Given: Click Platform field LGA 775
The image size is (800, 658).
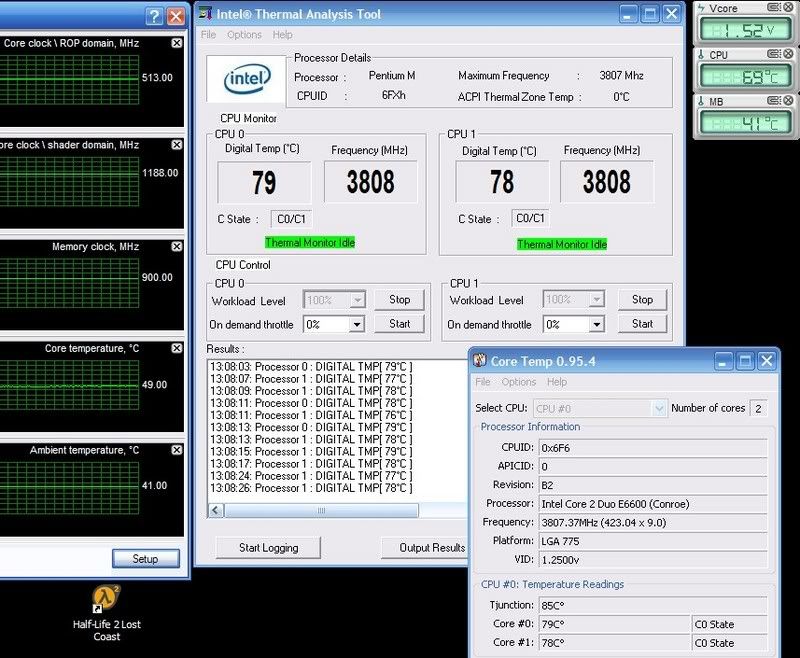Looking at the screenshot, I should coord(653,541).
